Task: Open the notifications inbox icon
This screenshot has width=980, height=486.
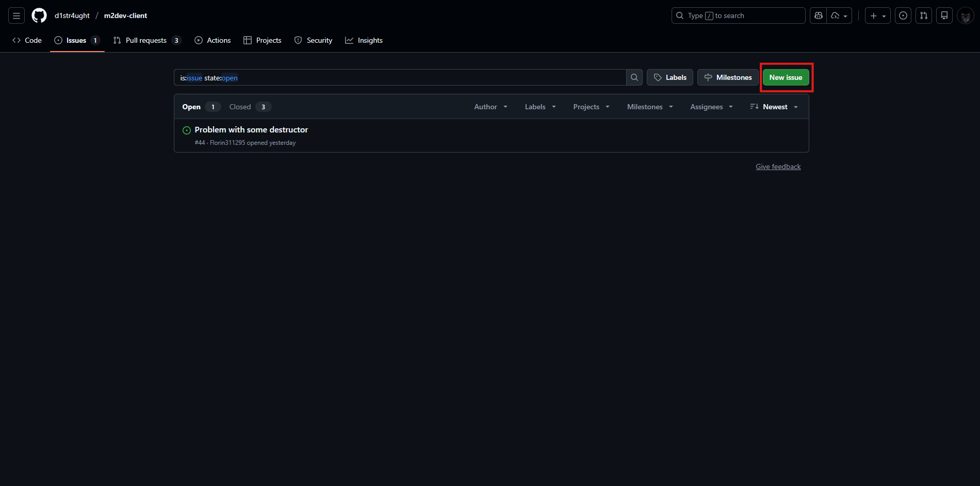Action: (x=944, y=16)
